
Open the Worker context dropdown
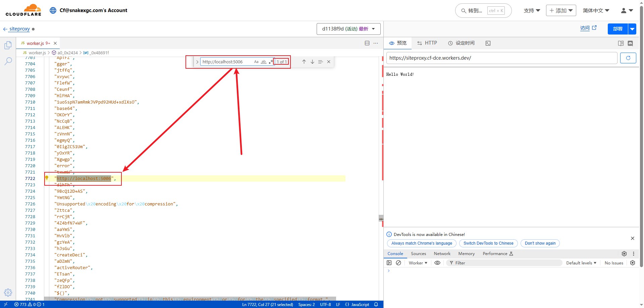point(418,263)
